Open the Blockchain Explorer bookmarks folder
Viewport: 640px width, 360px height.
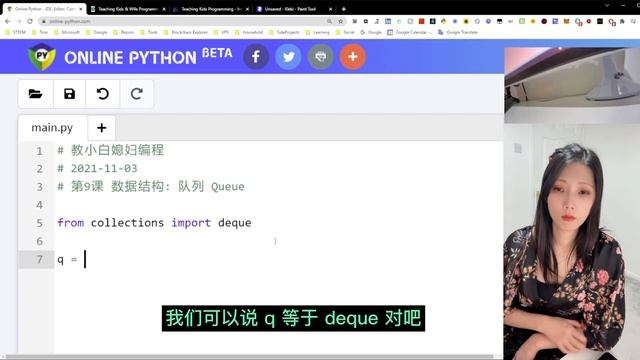(186, 32)
